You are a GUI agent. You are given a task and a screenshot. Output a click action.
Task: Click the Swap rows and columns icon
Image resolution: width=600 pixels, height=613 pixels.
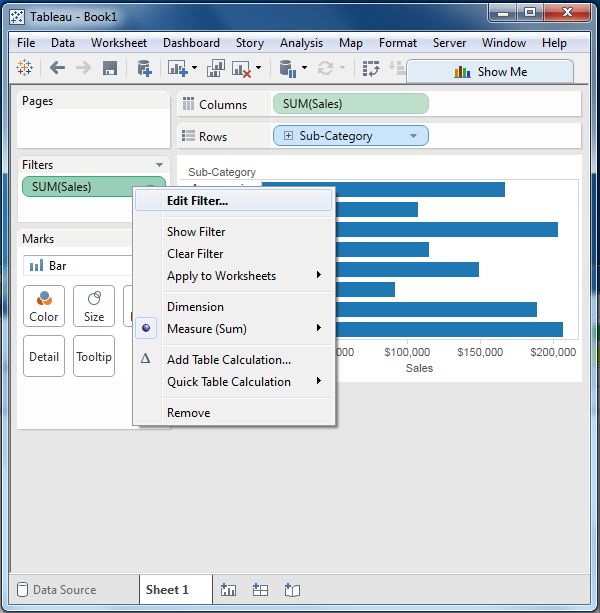(x=371, y=68)
